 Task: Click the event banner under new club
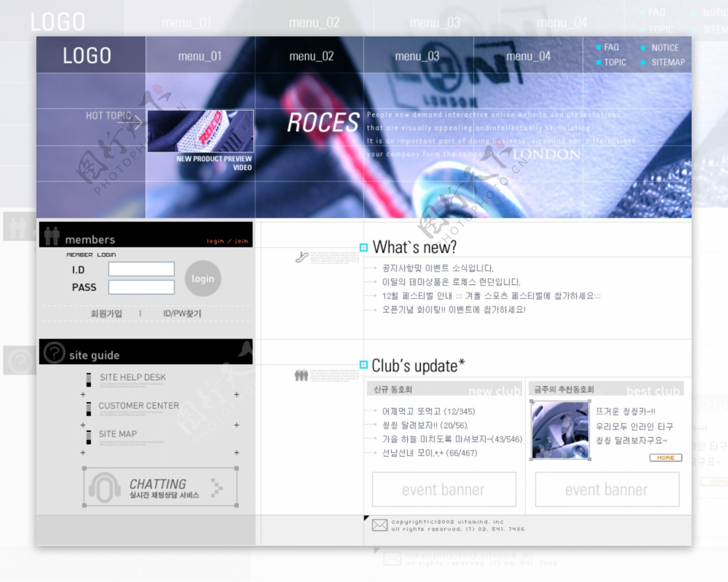444,489
